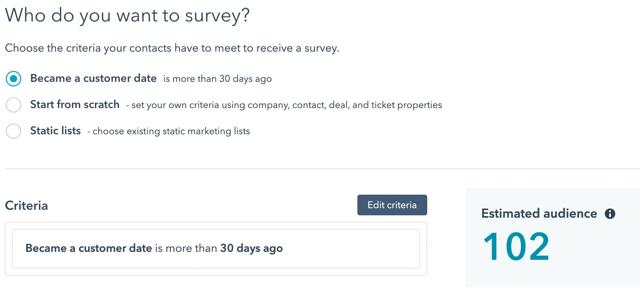Open the criteria box 'Became a customer date is more than 30 days ago'

216,249
